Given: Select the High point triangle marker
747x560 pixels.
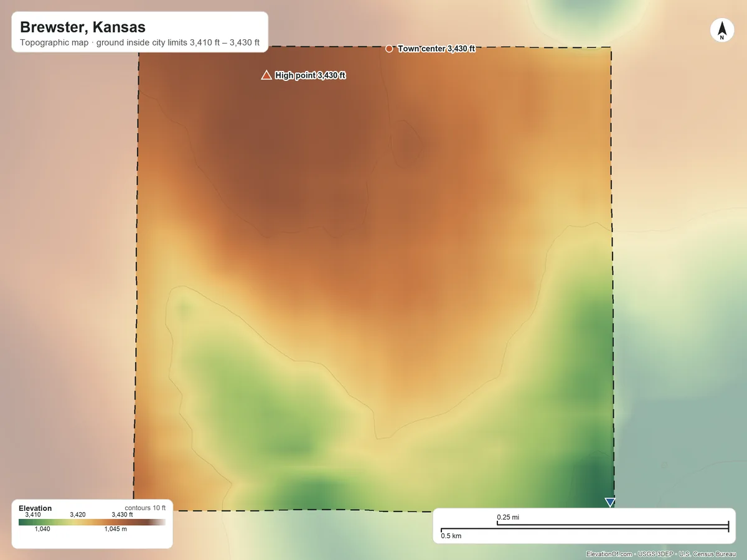Looking at the screenshot, I should 266,75.
